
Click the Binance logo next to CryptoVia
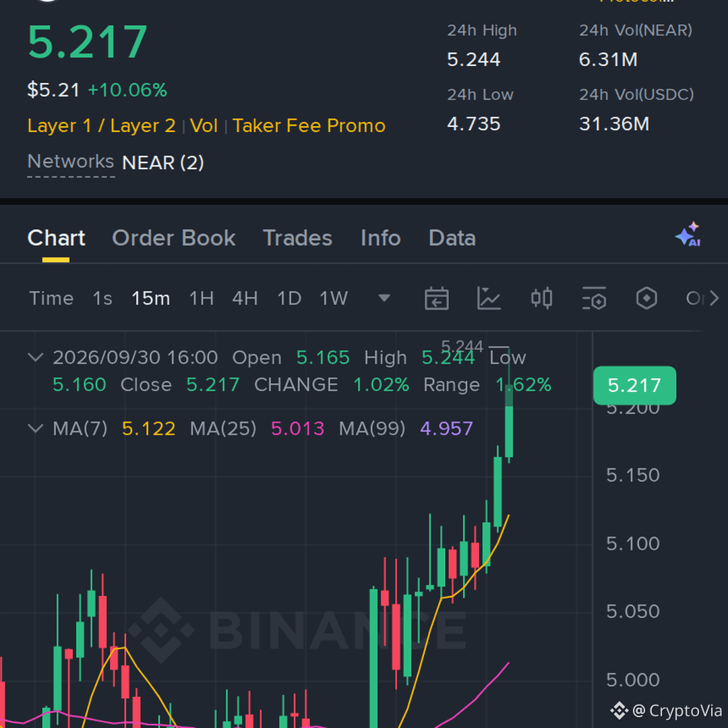coord(619,710)
